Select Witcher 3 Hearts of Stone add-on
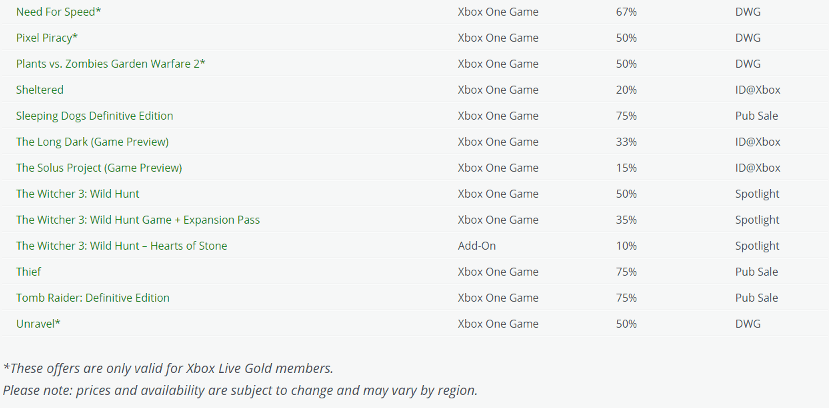The width and height of the screenshot is (829, 408). click(121, 246)
